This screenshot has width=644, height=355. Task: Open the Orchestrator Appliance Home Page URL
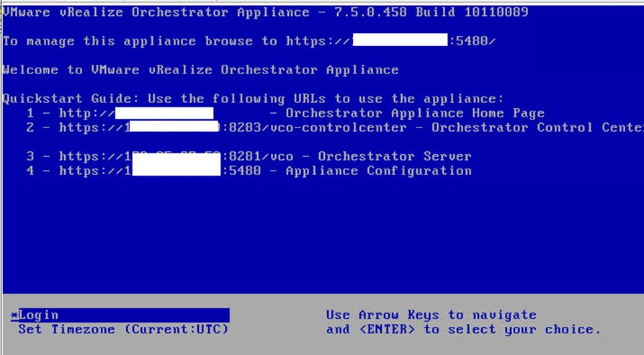[x=136, y=113]
